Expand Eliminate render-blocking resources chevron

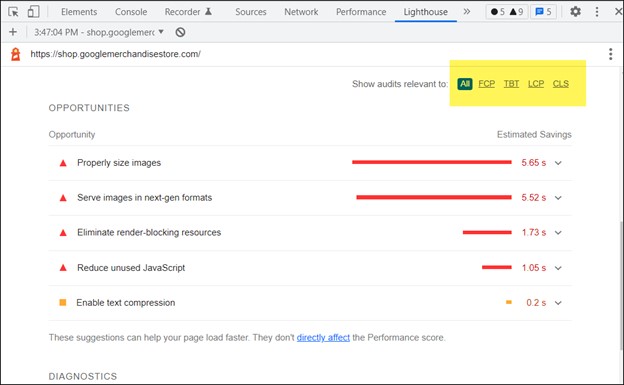click(558, 233)
